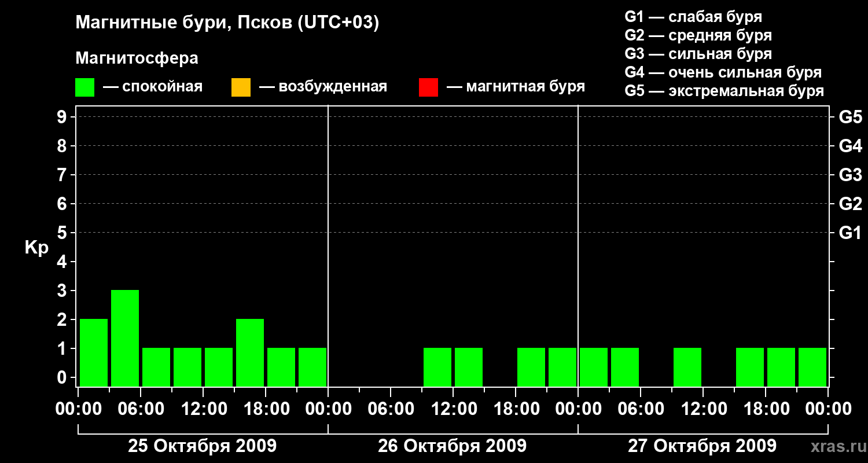The width and height of the screenshot is (868, 463).
Task: Click the 00:00–03:00 bar on 27 October
Action: coord(594,367)
